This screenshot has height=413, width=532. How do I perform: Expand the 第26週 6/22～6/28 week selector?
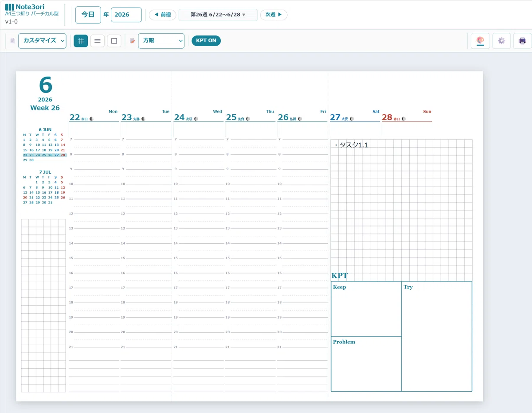click(218, 15)
